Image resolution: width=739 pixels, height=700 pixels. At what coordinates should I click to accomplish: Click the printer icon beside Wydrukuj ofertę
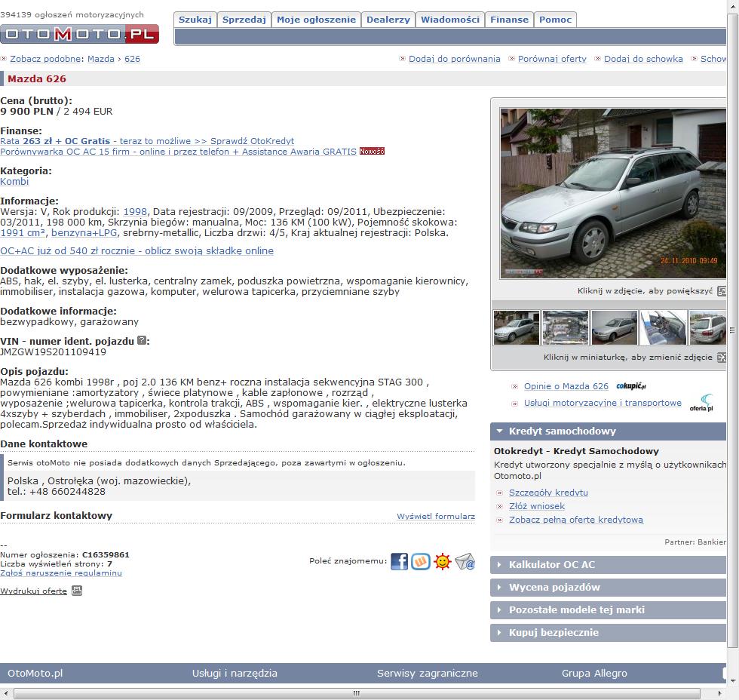77,591
